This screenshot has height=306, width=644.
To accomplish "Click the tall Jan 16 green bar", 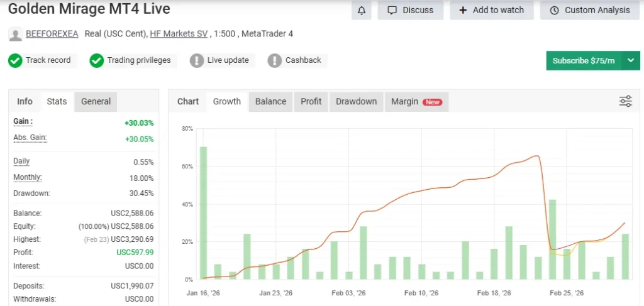I will coord(203,213).
